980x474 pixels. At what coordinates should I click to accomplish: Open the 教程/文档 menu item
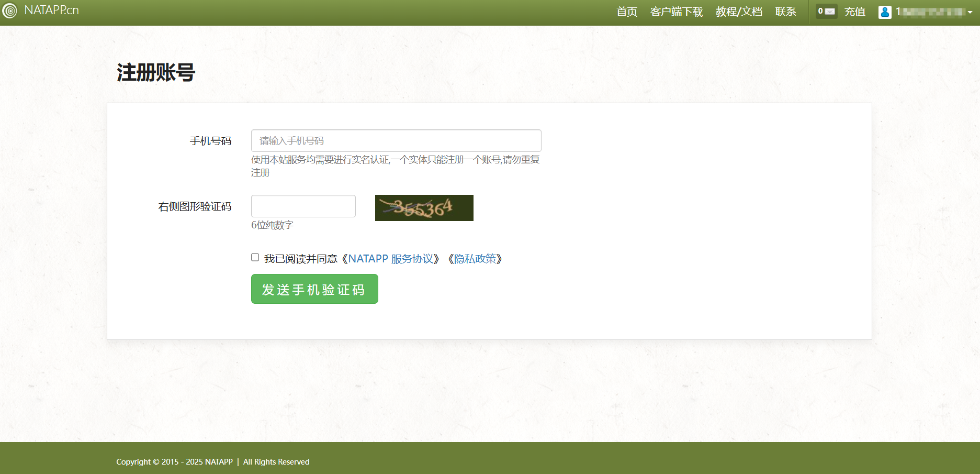(x=739, y=12)
